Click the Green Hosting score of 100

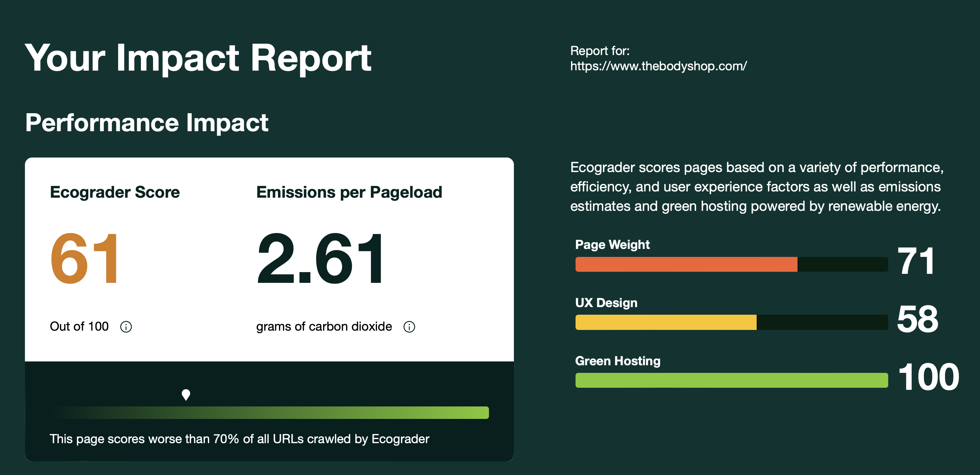click(x=928, y=377)
